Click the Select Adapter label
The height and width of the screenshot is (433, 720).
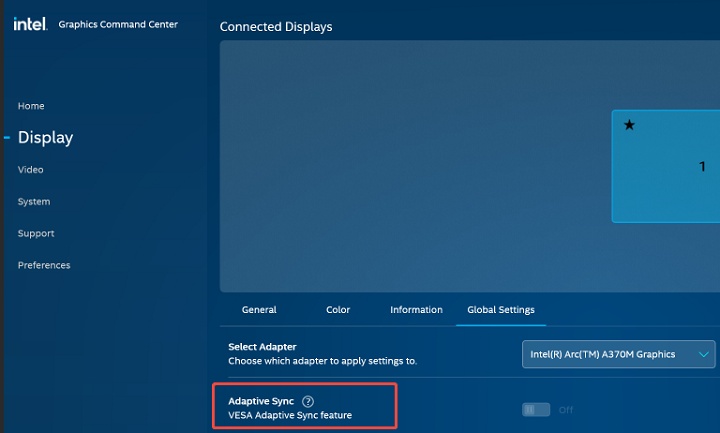click(x=262, y=347)
